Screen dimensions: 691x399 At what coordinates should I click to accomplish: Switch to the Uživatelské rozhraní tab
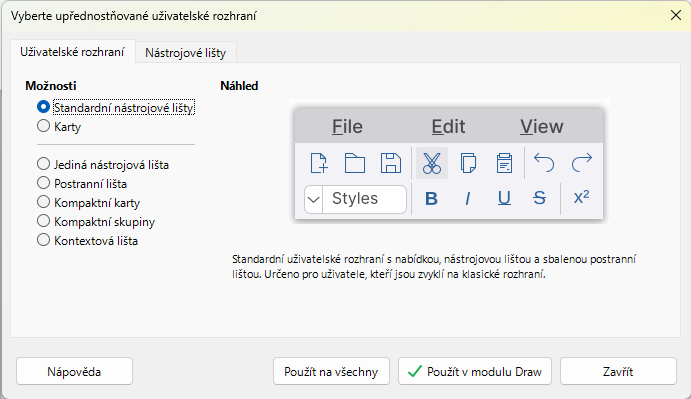point(72,52)
